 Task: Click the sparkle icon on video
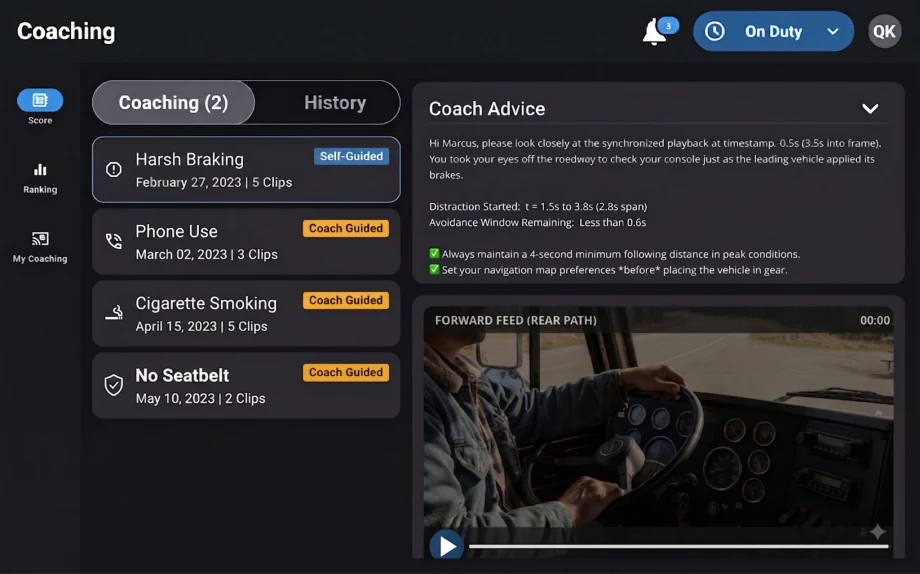click(878, 532)
